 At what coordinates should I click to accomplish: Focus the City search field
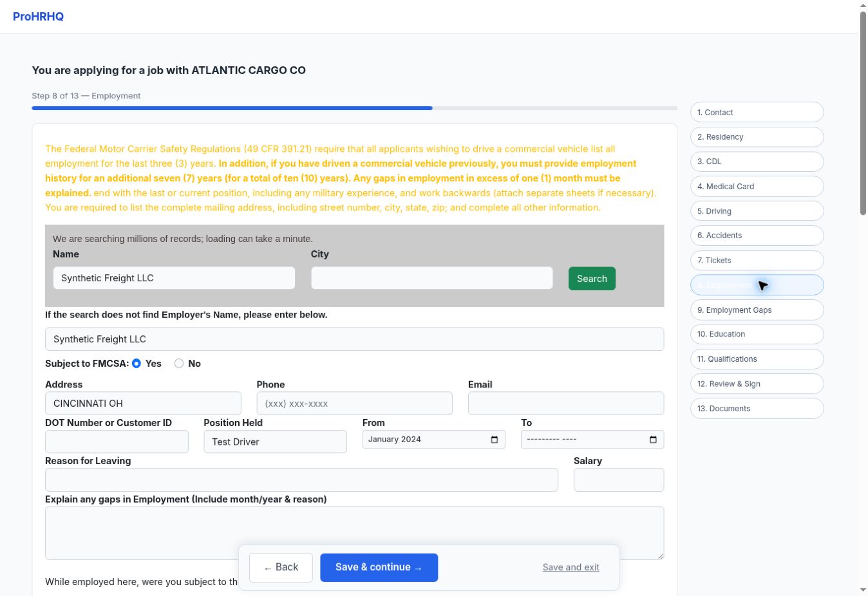click(x=432, y=278)
